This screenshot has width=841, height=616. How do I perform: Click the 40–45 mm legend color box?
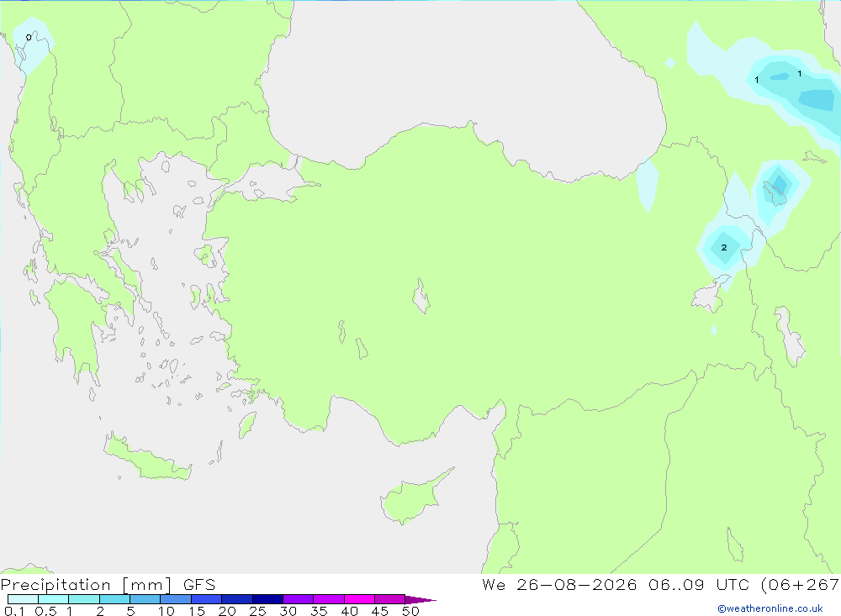pyautogui.click(x=359, y=599)
